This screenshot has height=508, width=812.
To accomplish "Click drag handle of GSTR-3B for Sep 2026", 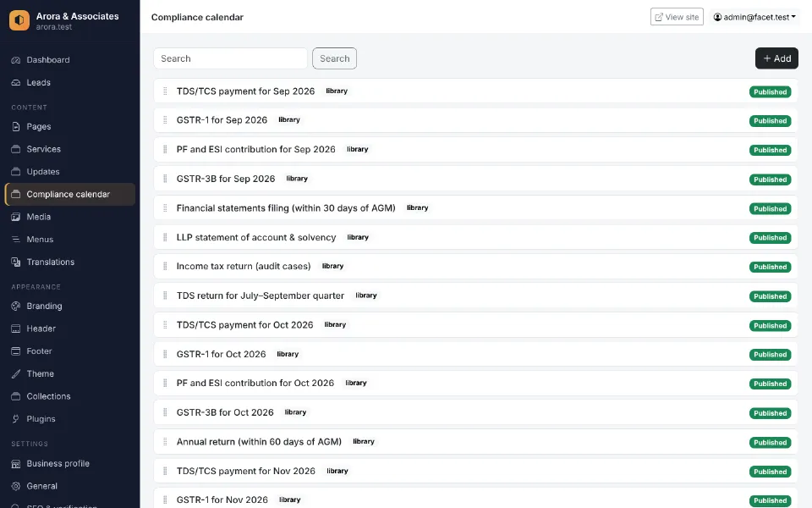I will pos(165,179).
